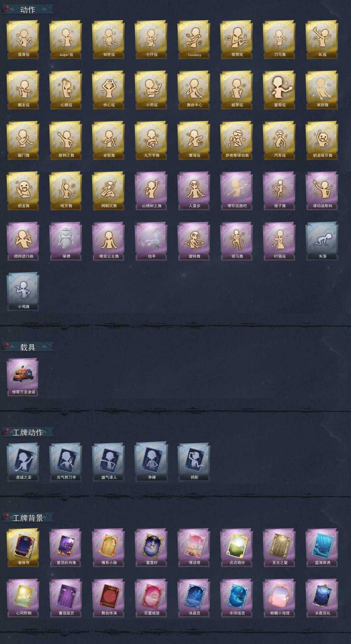This screenshot has height=644, width=351.
Task: Select the 粉嫩小海狸 badge background
Action: (x=279, y=598)
